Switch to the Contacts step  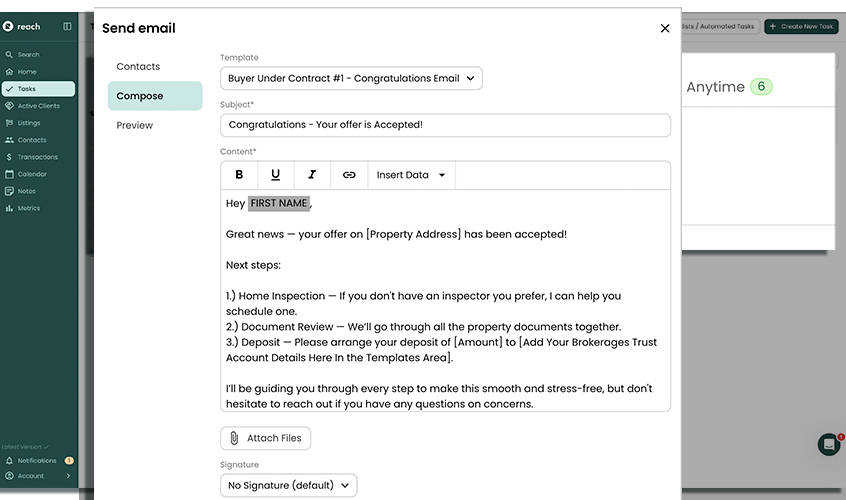[138, 67]
